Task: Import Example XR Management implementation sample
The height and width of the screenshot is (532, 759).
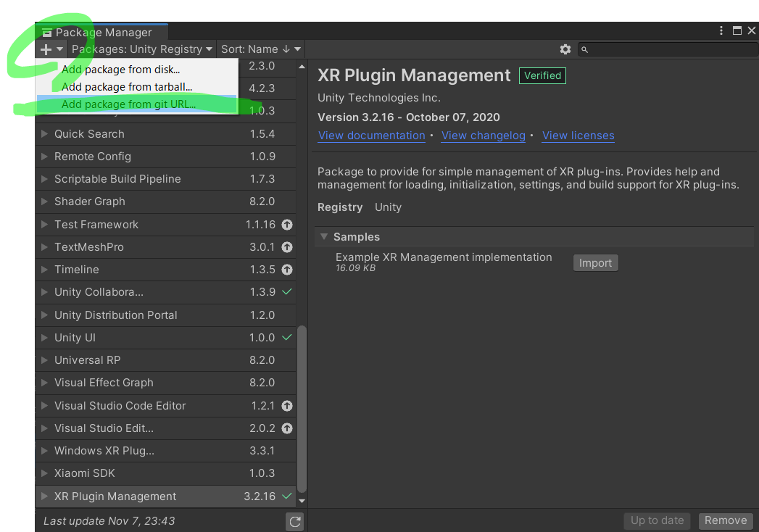Action: 595,263
